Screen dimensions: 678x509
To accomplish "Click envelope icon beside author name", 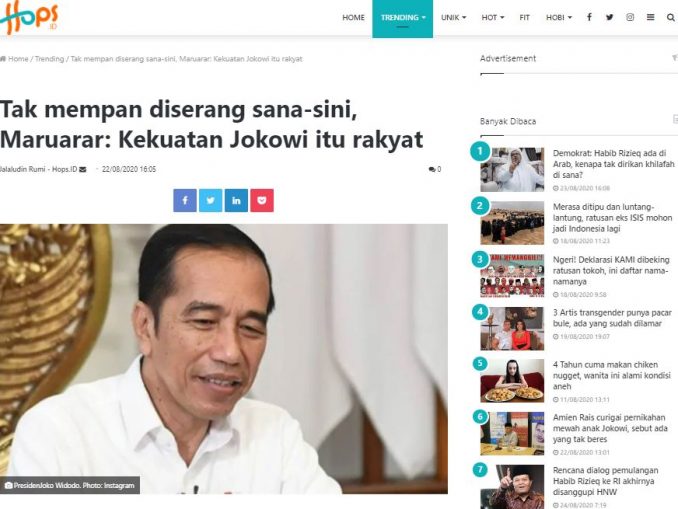I will click(x=83, y=169).
